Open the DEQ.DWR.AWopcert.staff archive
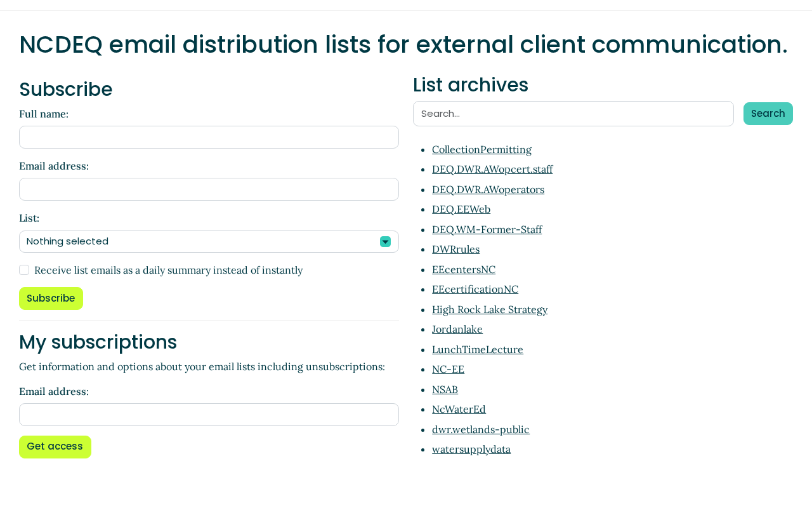Screen dimensions: 812x508 coord(492,169)
